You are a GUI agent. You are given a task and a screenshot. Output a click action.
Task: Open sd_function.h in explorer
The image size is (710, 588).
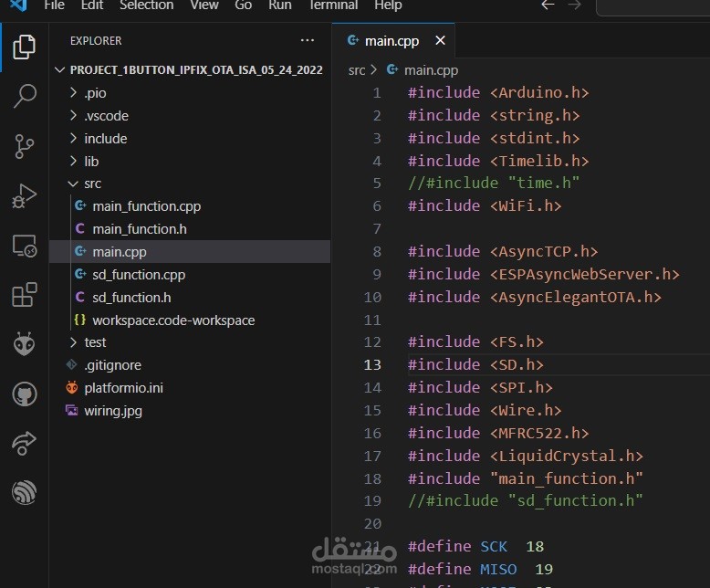pos(189,297)
